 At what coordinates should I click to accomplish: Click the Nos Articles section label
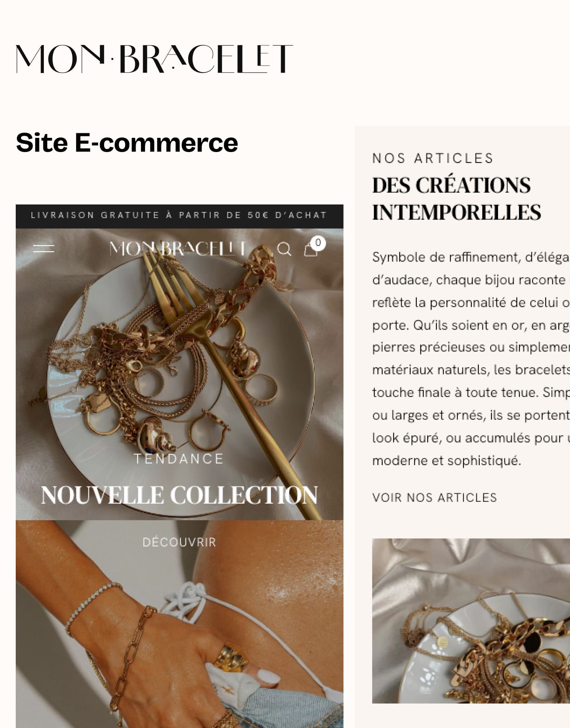click(x=433, y=158)
